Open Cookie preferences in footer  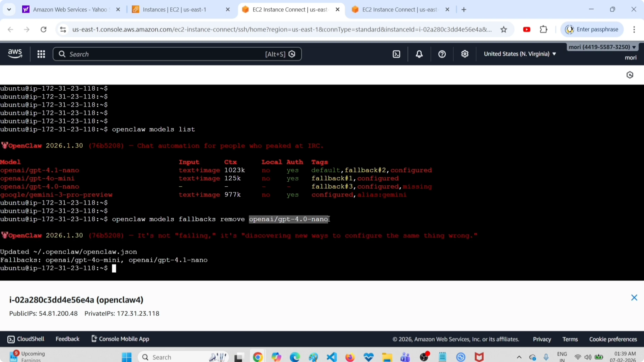[613, 339]
